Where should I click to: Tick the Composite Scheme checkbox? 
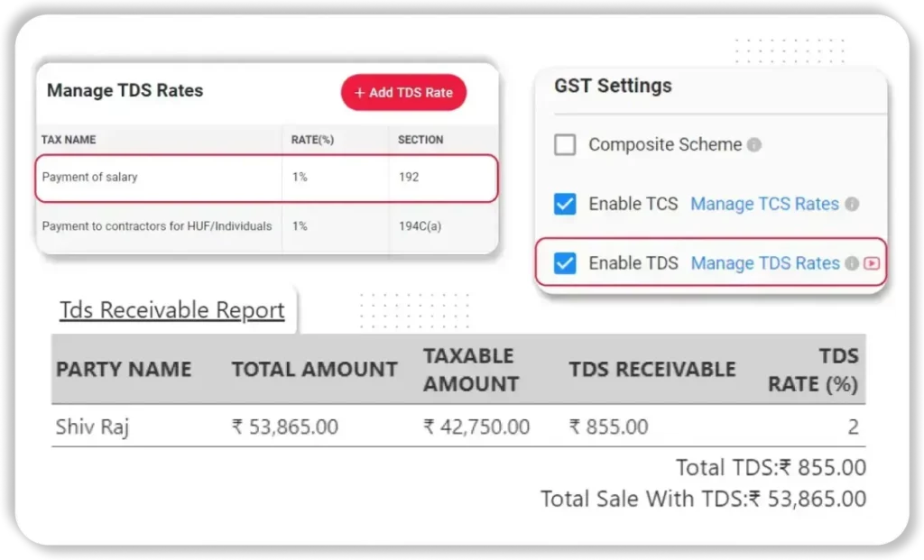[x=565, y=145]
